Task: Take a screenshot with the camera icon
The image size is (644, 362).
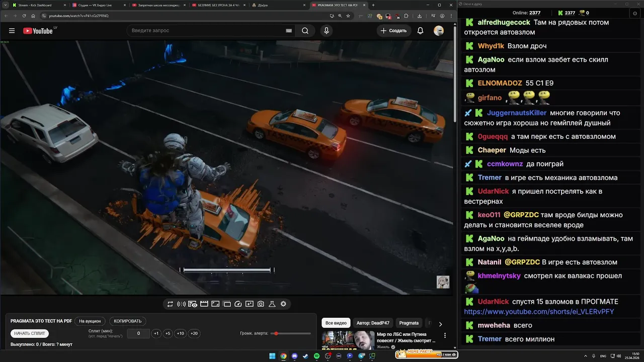Action: click(x=261, y=304)
